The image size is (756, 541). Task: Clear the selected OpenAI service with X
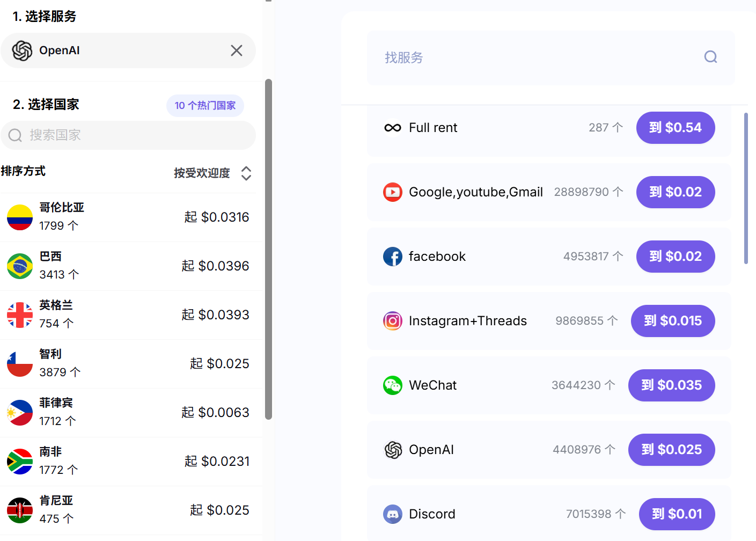pos(237,50)
